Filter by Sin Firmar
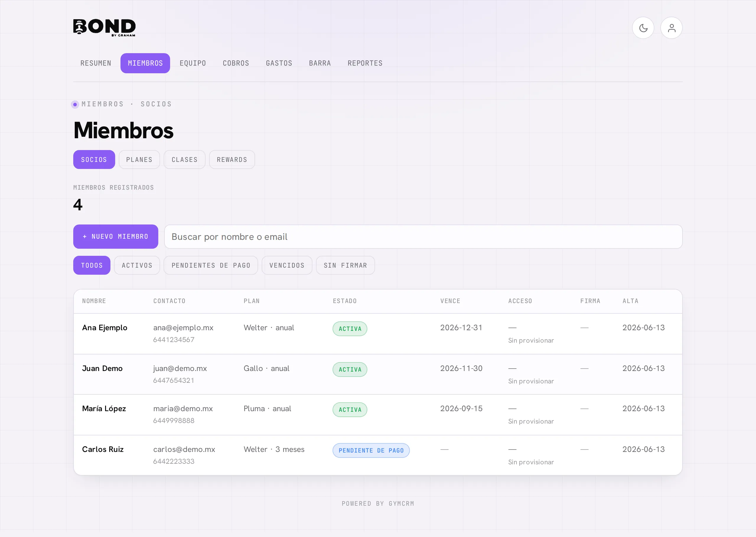The image size is (756, 537). pyautogui.click(x=346, y=266)
